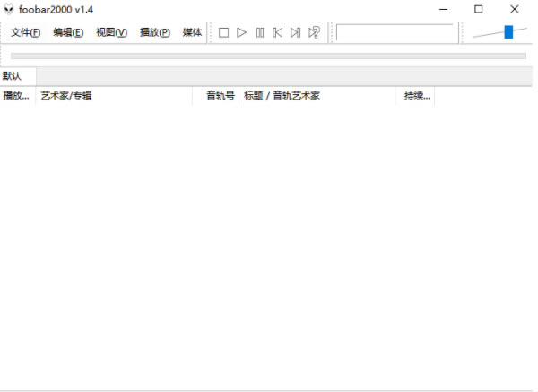Click the Stop playback button
The image size is (538, 392).
223,32
